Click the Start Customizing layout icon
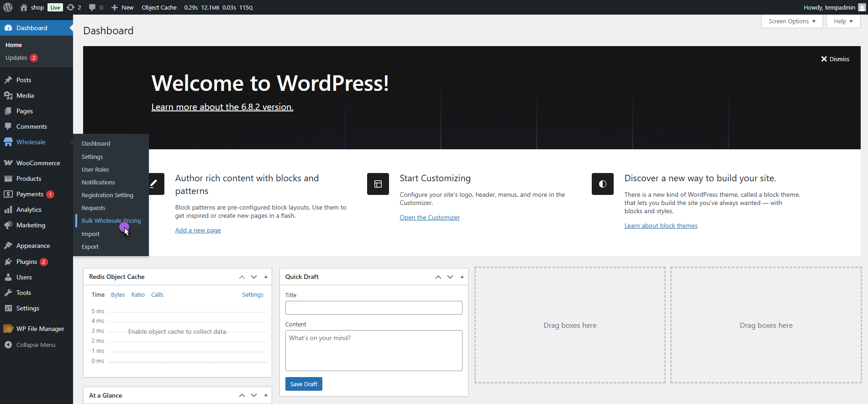The height and width of the screenshot is (404, 868). 378,184
